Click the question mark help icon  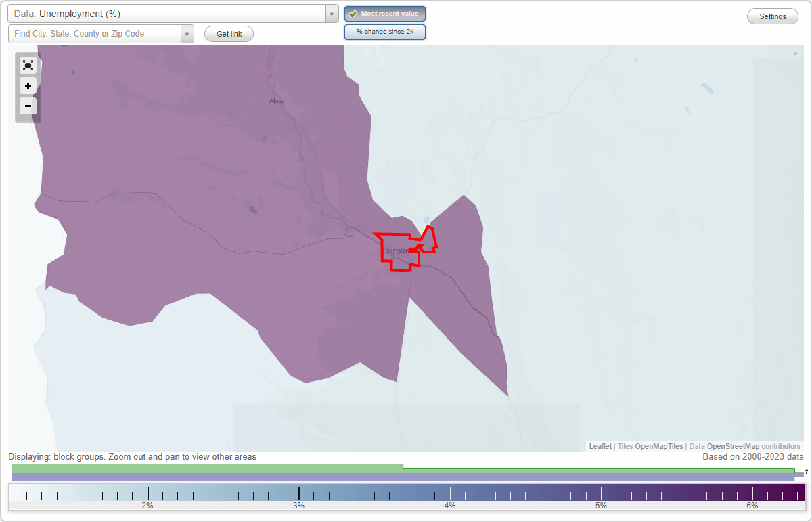(807, 471)
